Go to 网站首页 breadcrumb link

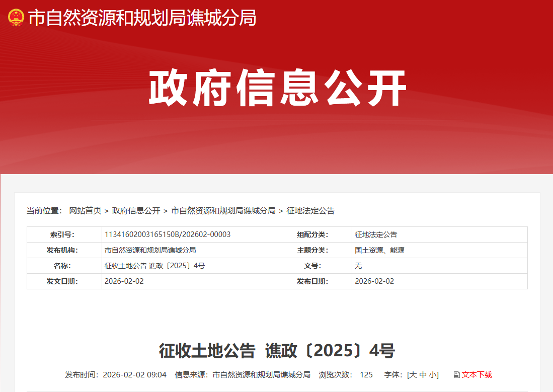click(x=85, y=211)
